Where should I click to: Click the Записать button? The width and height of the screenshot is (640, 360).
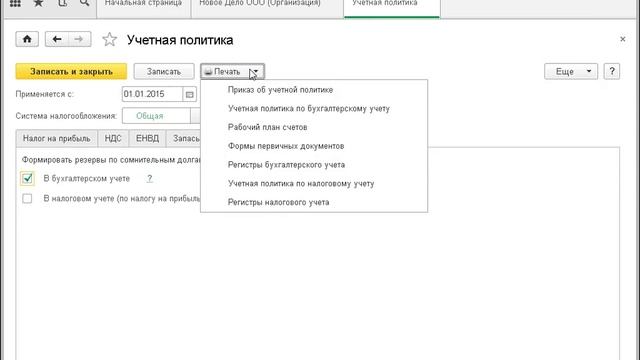(164, 71)
